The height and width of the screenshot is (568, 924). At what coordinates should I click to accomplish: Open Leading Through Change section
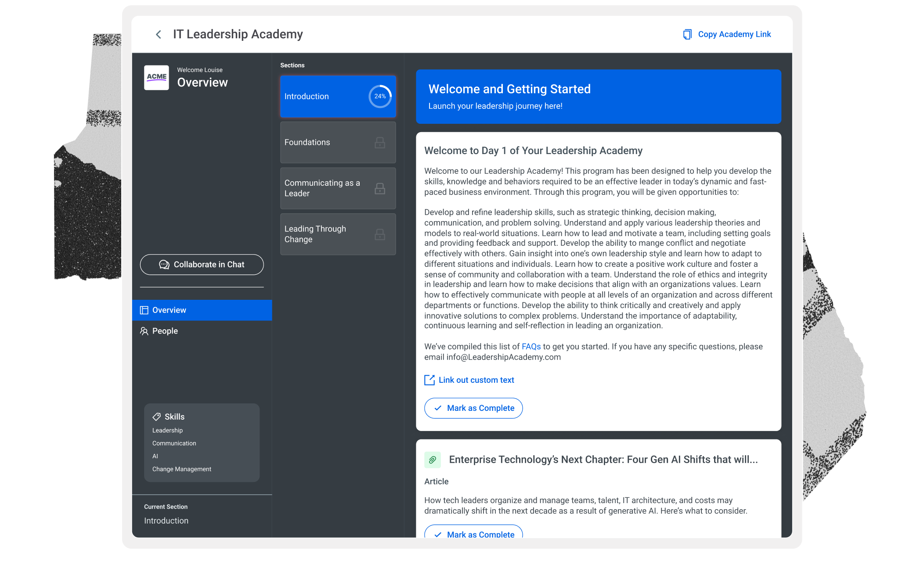click(338, 234)
